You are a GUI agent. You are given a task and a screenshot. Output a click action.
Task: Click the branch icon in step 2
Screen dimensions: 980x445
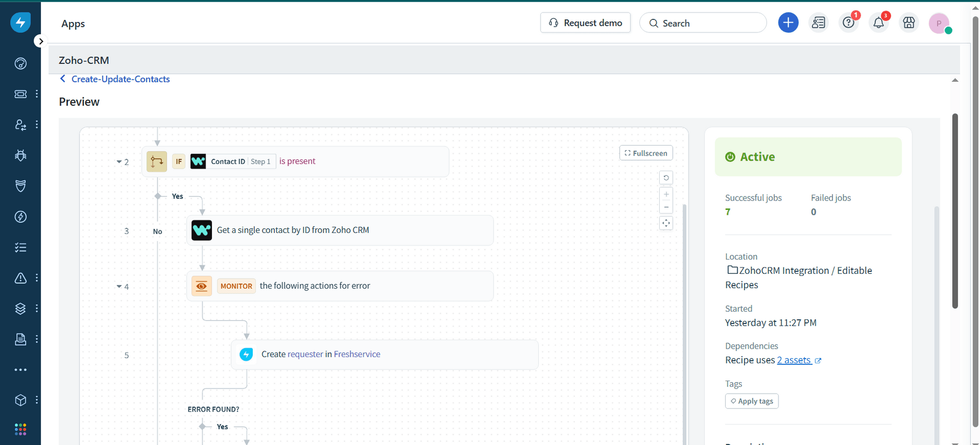[156, 161]
